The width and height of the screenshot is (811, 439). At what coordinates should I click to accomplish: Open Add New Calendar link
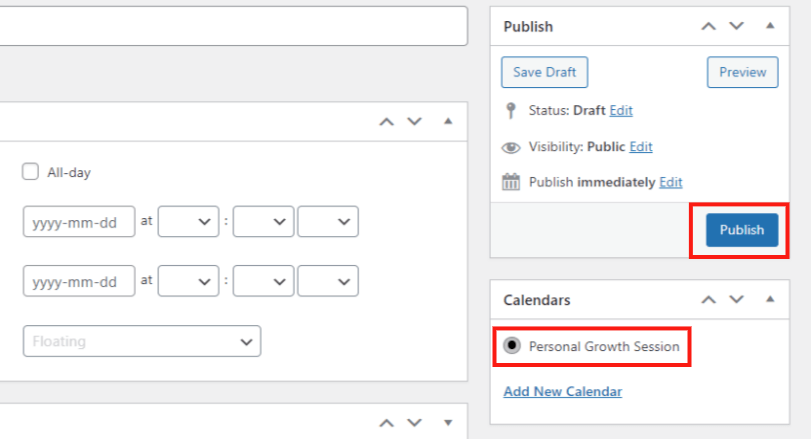tap(563, 391)
